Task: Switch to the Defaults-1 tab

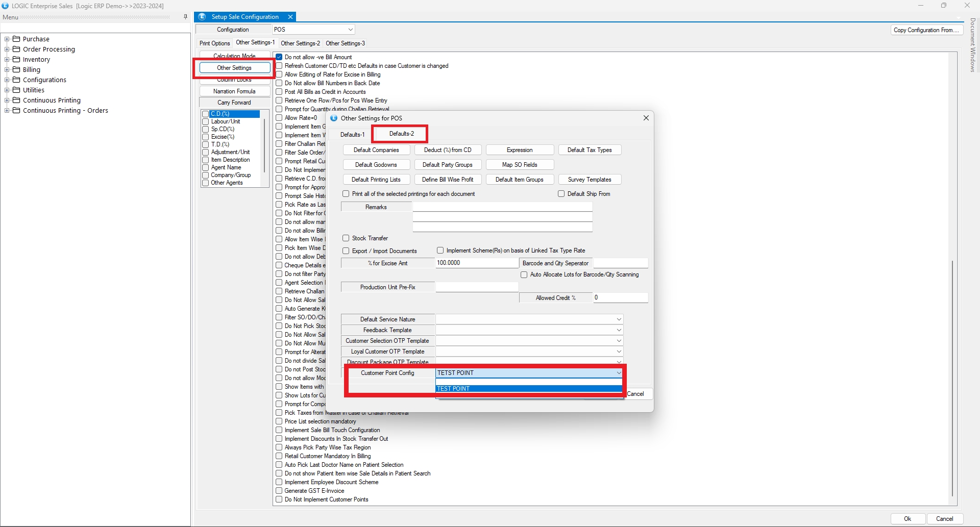Action: click(352, 135)
